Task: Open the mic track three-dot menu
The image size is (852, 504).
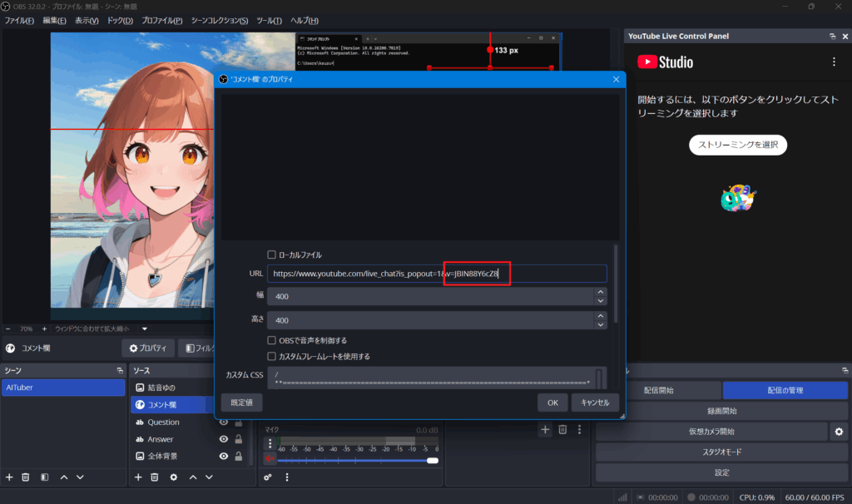Action: click(270, 443)
